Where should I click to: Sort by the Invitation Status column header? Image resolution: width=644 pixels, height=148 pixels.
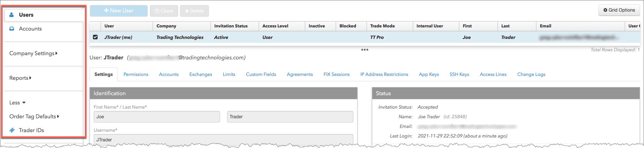tap(231, 26)
